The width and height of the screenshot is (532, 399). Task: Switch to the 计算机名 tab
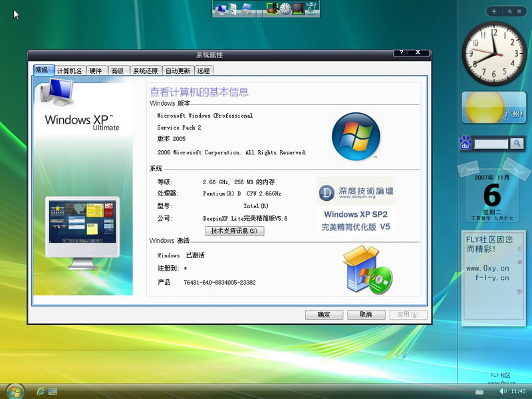click(70, 70)
